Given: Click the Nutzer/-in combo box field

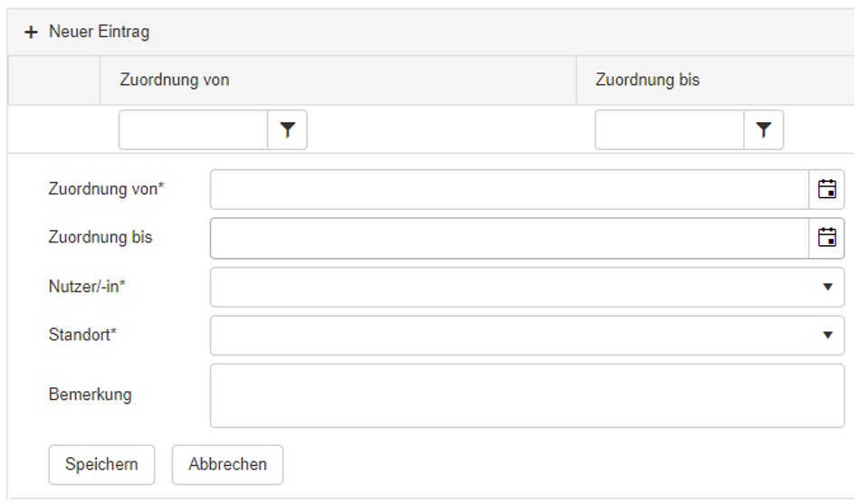Looking at the screenshot, I should [528, 287].
